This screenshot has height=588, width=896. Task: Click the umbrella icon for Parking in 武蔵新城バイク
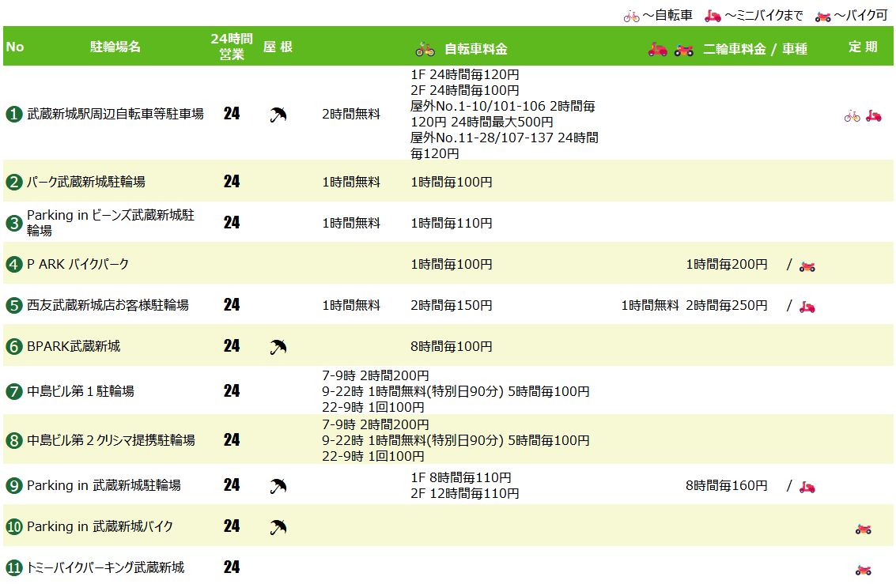click(x=278, y=527)
